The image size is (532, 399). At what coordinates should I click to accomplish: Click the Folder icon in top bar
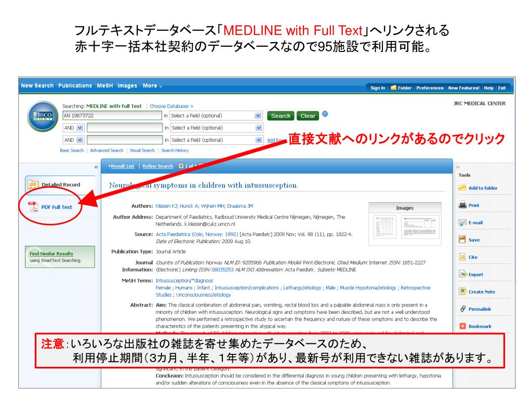[393, 87]
